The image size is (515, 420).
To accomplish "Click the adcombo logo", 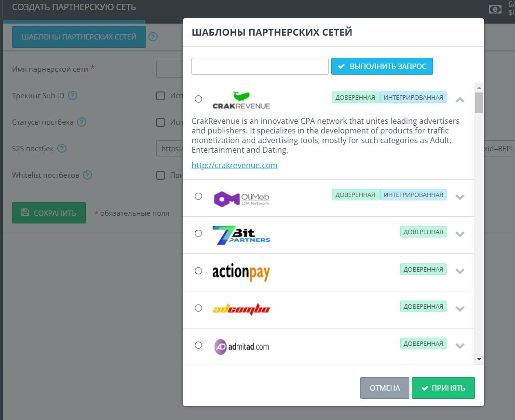I will pos(241,309).
